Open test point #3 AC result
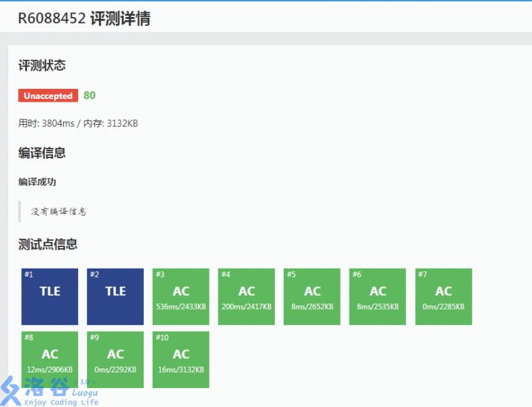The width and height of the screenshot is (532, 407). click(x=180, y=296)
